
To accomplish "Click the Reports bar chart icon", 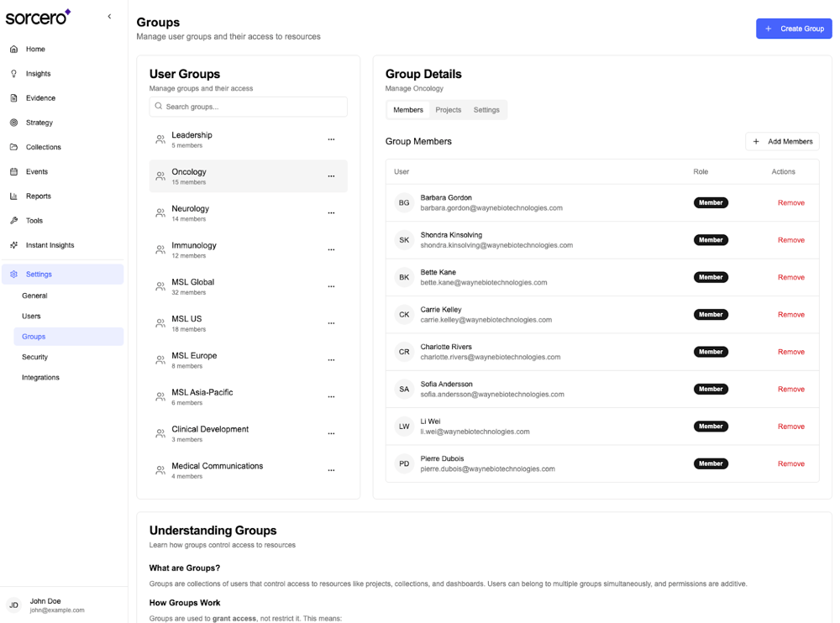I will pyautogui.click(x=13, y=196).
